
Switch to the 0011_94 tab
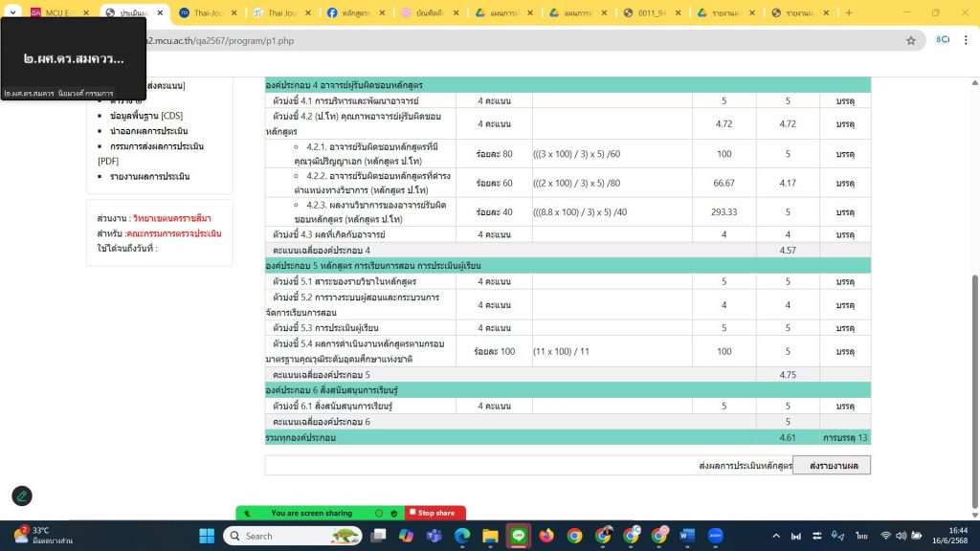[x=651, y=12]
